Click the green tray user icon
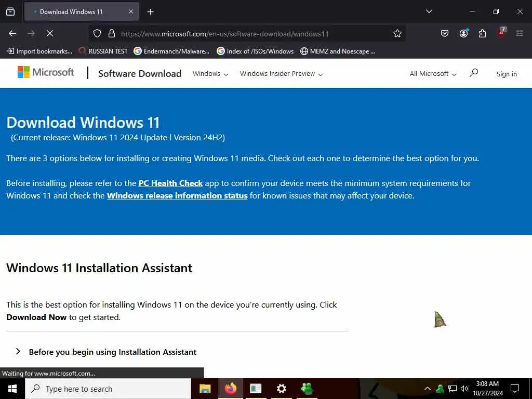The height and width of the screenshot is (399, 532). pyautogui.click(x=440, y=389)
